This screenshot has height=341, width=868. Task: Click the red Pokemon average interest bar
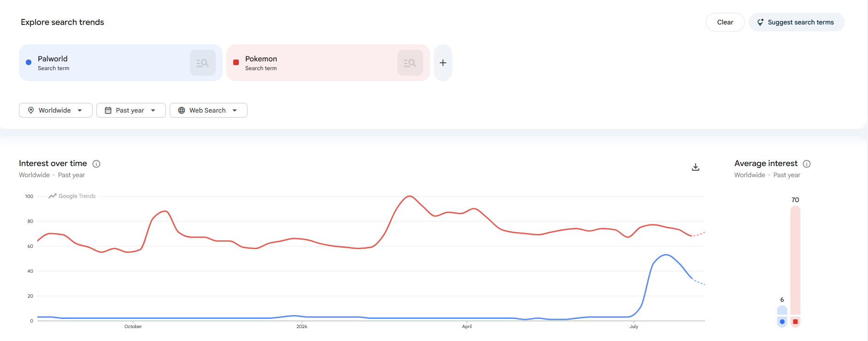coord(795,260)
